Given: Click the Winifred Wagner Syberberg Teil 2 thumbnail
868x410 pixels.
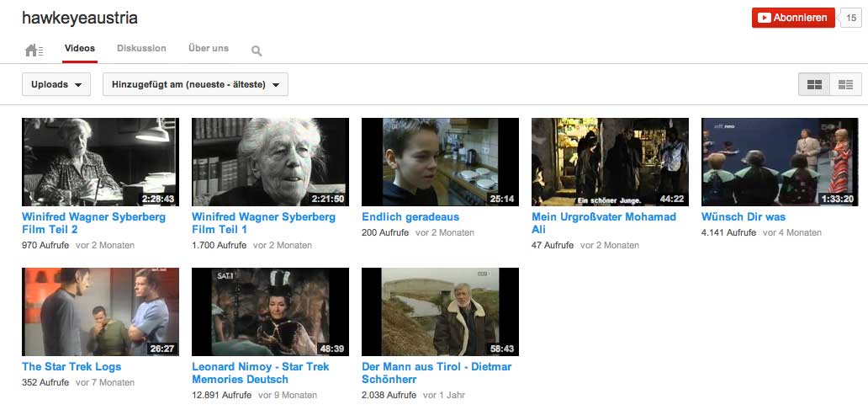Looking at the screenshot, I should (100, 162).
